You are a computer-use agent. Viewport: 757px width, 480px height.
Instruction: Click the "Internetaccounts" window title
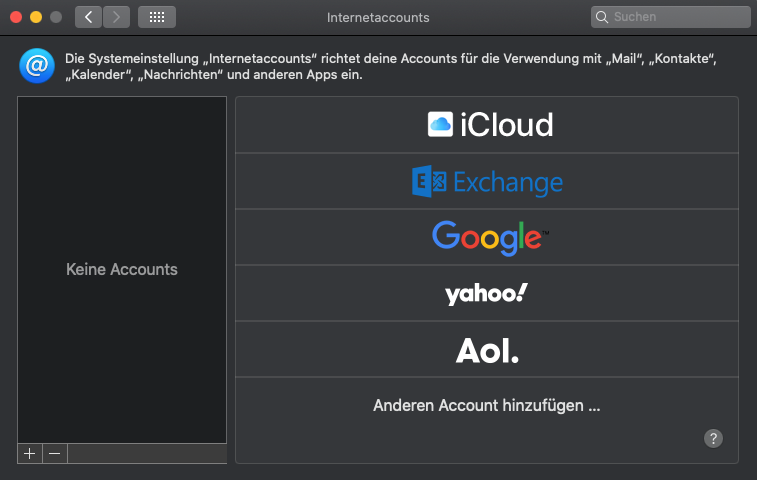click(x=378, y=17)
